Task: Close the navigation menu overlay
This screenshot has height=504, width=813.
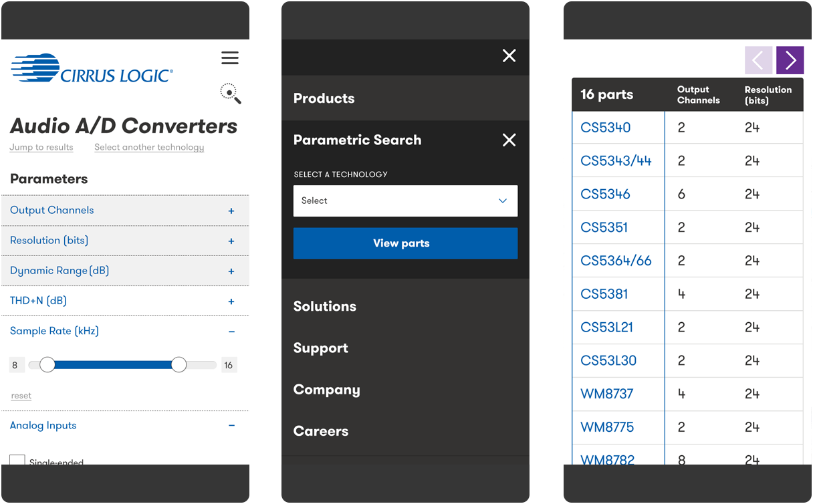Action: click(509, 56)
